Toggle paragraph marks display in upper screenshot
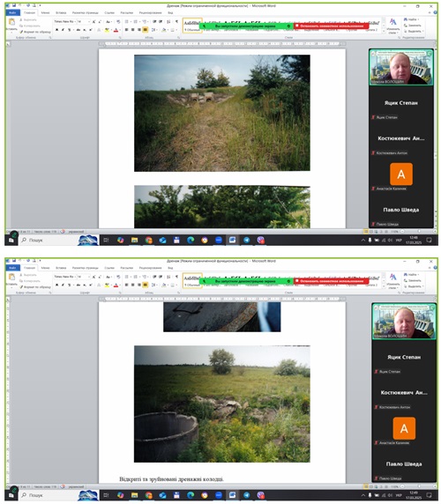The width and height of the screenshot is (441, 504). tap(176, 21)
